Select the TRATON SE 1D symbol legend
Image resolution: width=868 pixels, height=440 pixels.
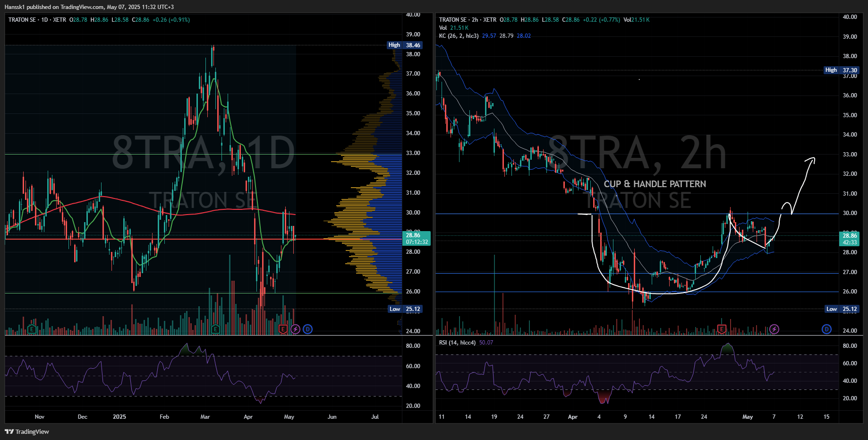[37, 20]
